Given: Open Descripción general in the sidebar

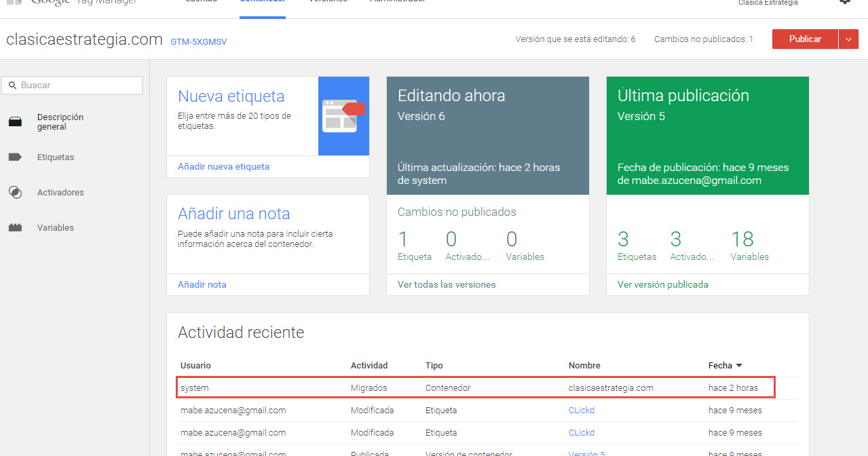Looking at the screenshot, I should pos(60,122).
